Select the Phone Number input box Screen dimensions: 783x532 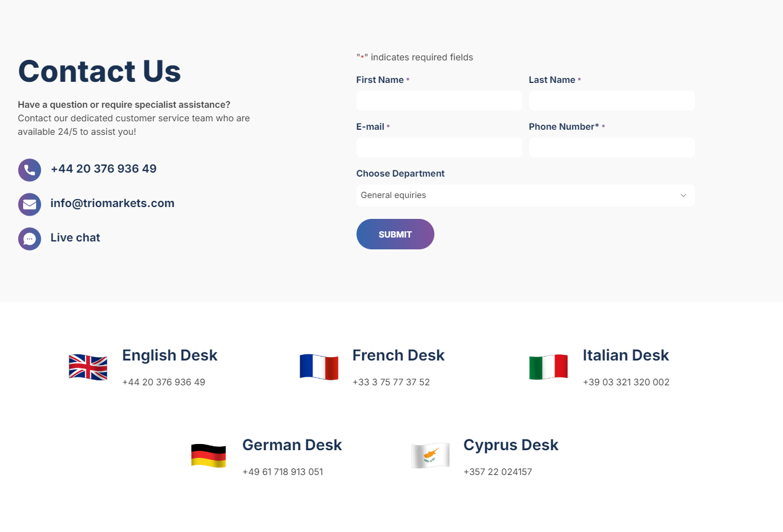[x=612, y=148]
